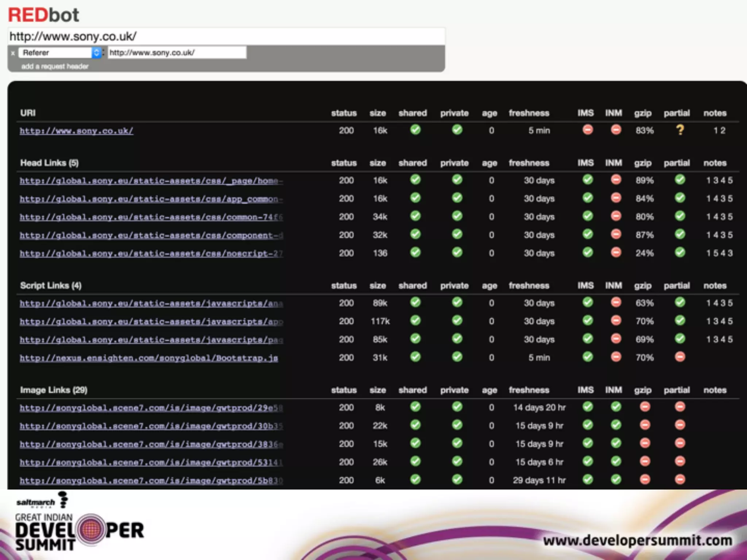Remove the Referer header with the x button

click(13, 53)
